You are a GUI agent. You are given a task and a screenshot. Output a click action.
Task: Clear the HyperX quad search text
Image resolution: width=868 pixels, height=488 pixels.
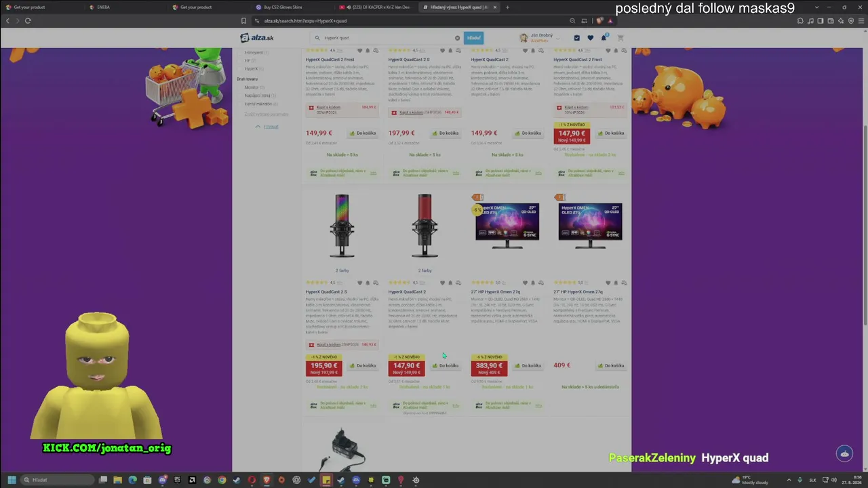point(457,38)
